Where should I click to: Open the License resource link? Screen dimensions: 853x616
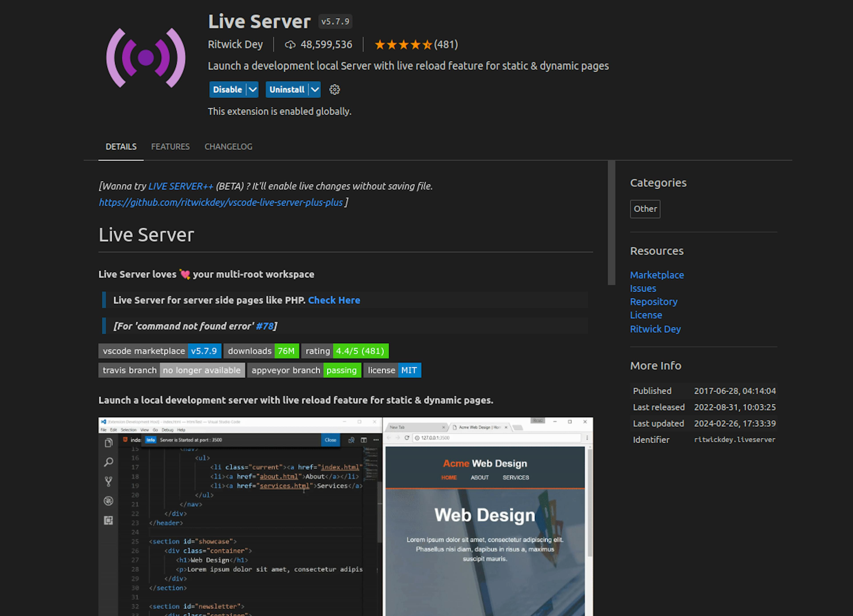click(646, 315)
